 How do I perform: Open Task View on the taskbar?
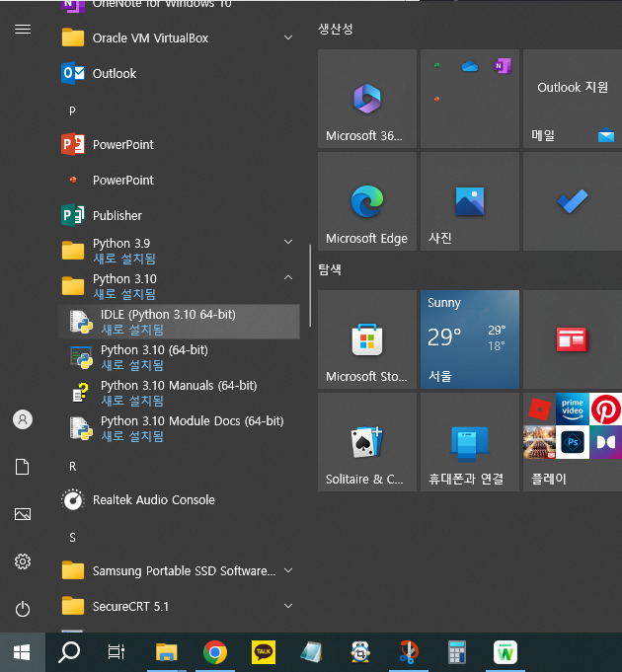tap(116, 652)
